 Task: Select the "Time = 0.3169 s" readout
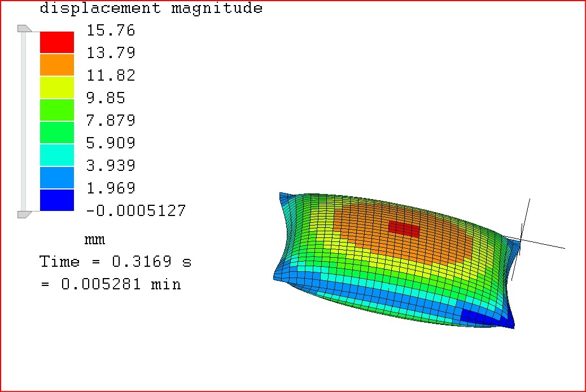(x=115, y=262)
